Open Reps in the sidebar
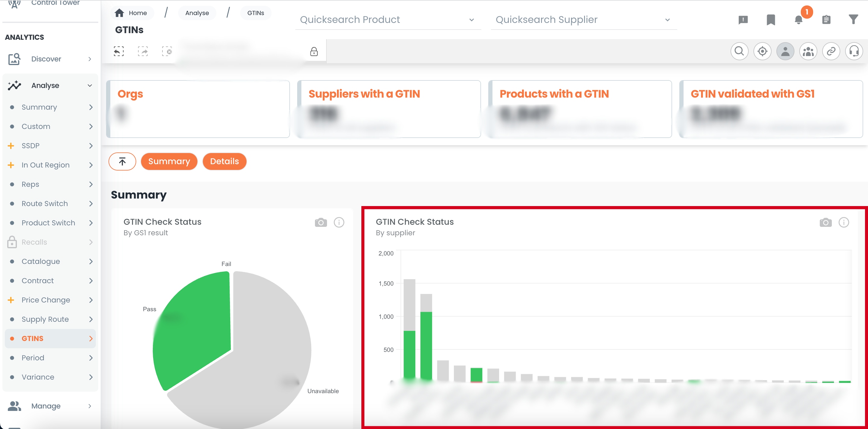The width and height of the screenshot is (868, 429). click(50, 184)
